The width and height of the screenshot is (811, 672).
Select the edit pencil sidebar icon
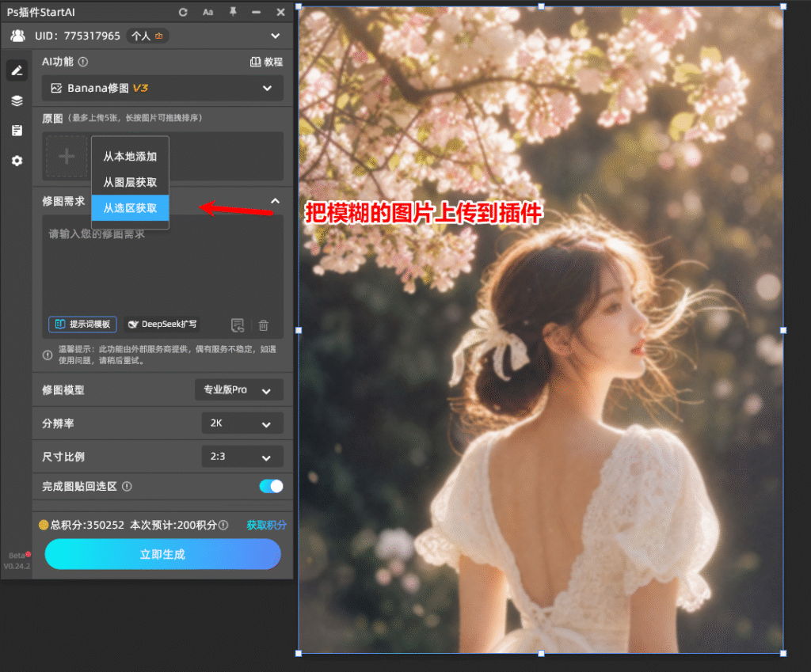pos(17,70)
